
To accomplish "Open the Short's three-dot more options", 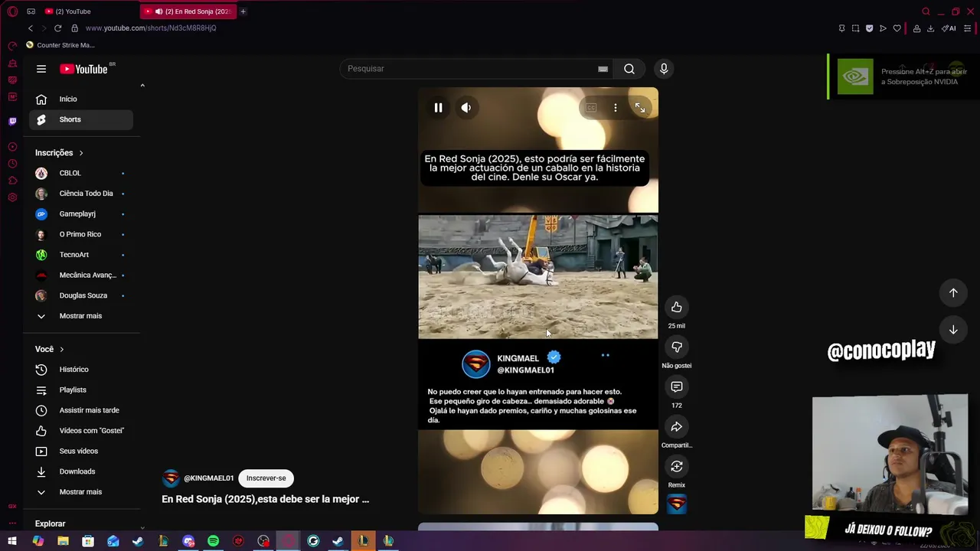I will (616, 108).
